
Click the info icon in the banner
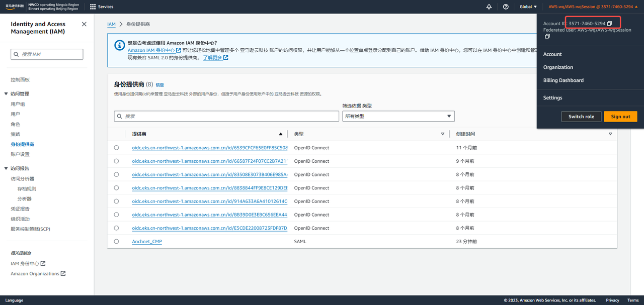pos(119,45)
